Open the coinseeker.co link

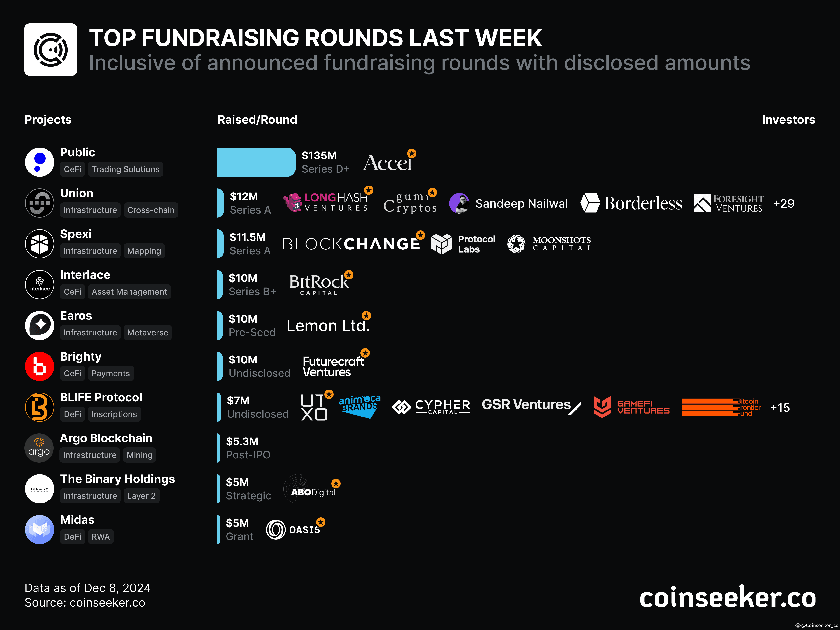[728, 597]
